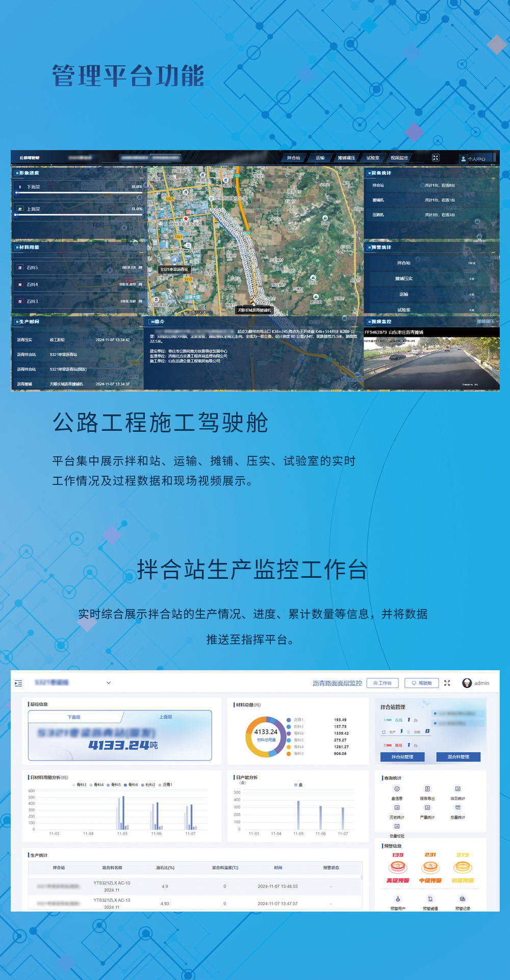Toggle 骨料6 in daily material chart legend
This screenshot has height=980, width=510.
click(x=132, y=785)
